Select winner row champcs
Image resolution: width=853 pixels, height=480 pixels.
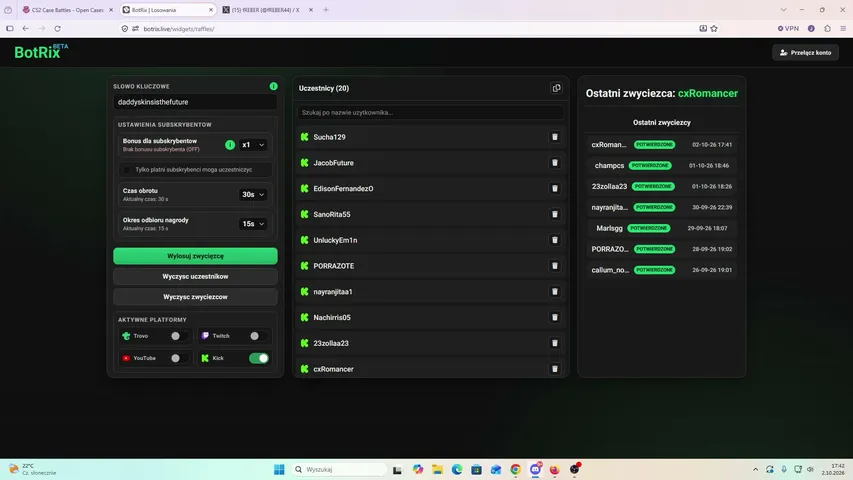tap(662, 165)
